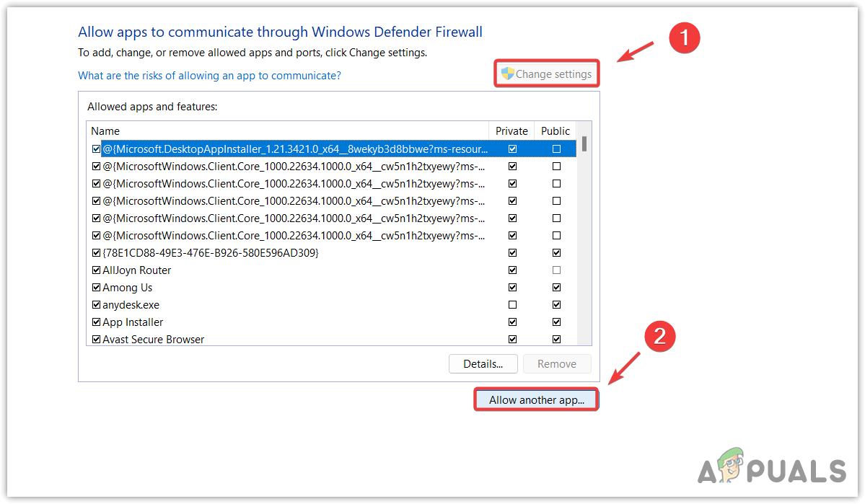Uncheck the AllJoyn Router name checkbox
865x504 pixels.
[x=97, y=270]
